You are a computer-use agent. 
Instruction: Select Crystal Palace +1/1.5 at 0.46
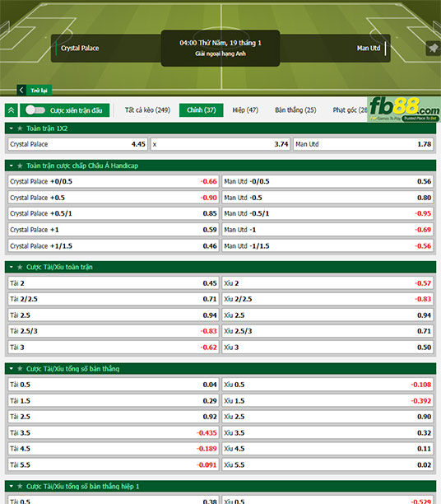[x=114, y=246]
